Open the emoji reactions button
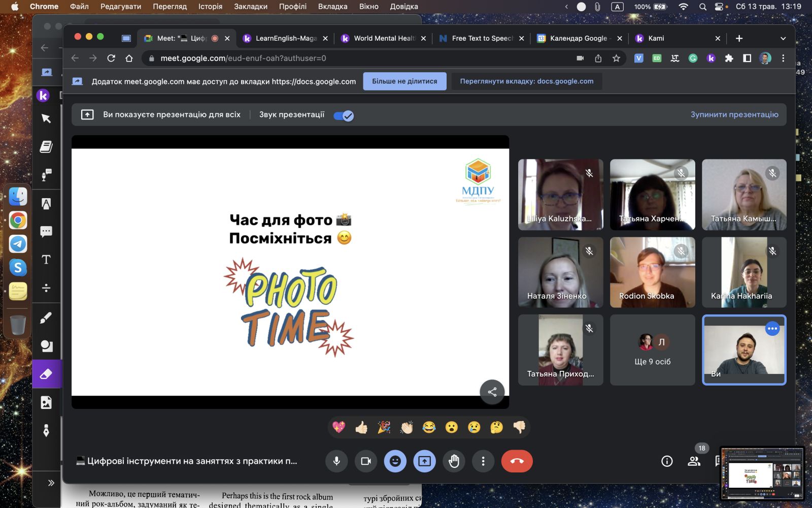 (x=395, y=461)
